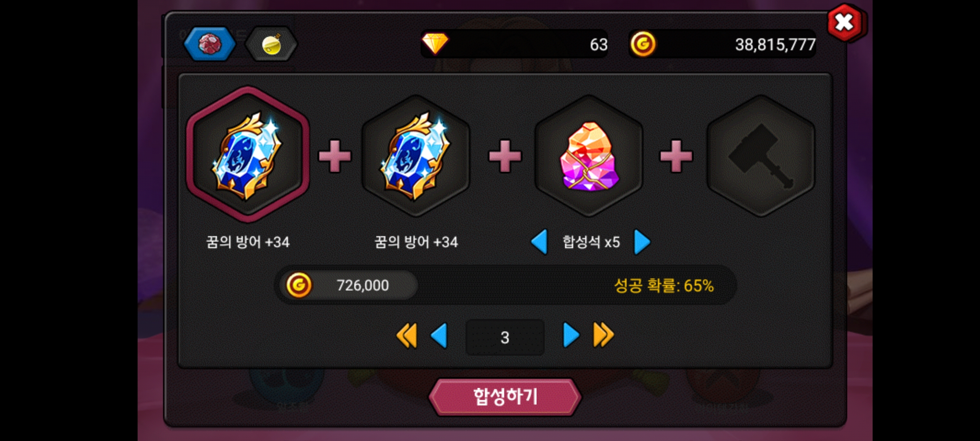Increase 합성석 count with right arrow
980x441 pixels.
(642, 242)
